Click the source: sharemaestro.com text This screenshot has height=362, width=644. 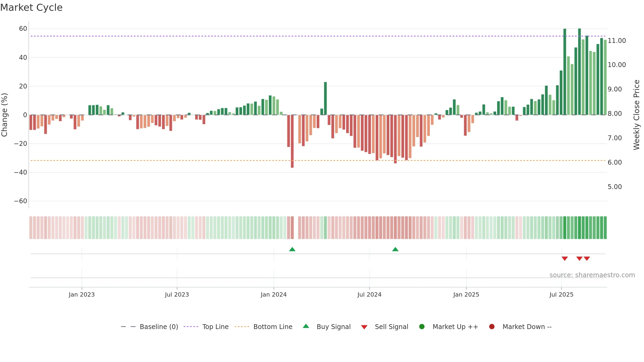pyautogui.click(x=592, y=275)
